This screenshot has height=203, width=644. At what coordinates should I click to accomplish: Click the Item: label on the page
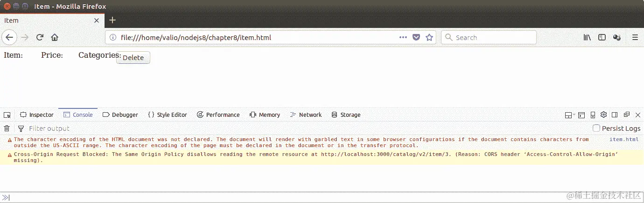pyautogui.click(x=13, y=55)
